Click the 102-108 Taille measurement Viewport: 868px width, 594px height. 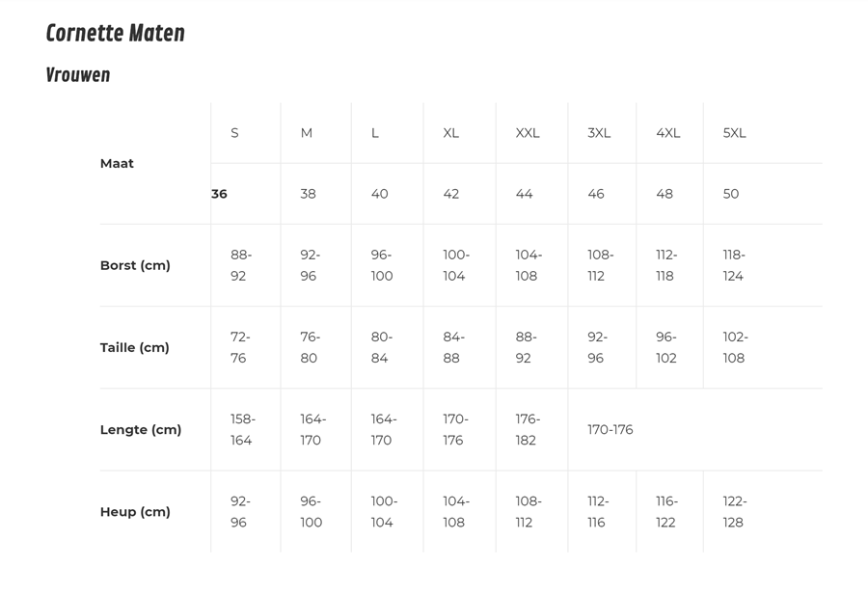735,347
